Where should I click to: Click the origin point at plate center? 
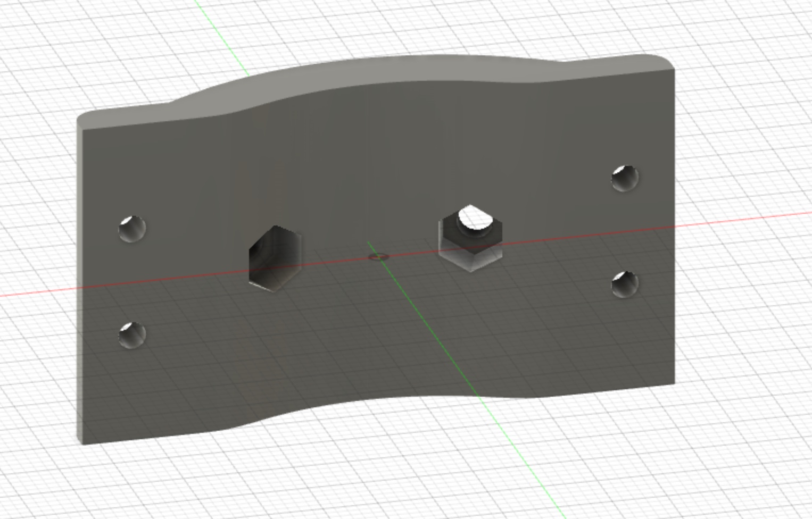coord(378,257)
